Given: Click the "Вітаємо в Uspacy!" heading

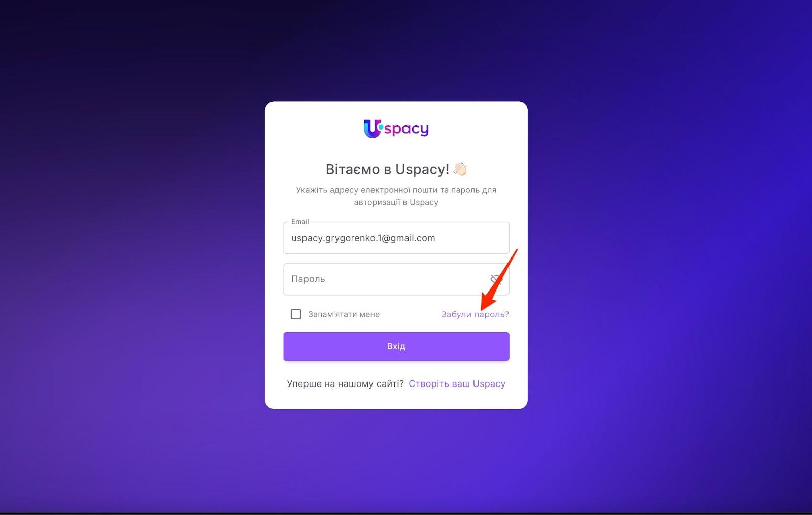Looking at the screenshot, I should point(387,169).
